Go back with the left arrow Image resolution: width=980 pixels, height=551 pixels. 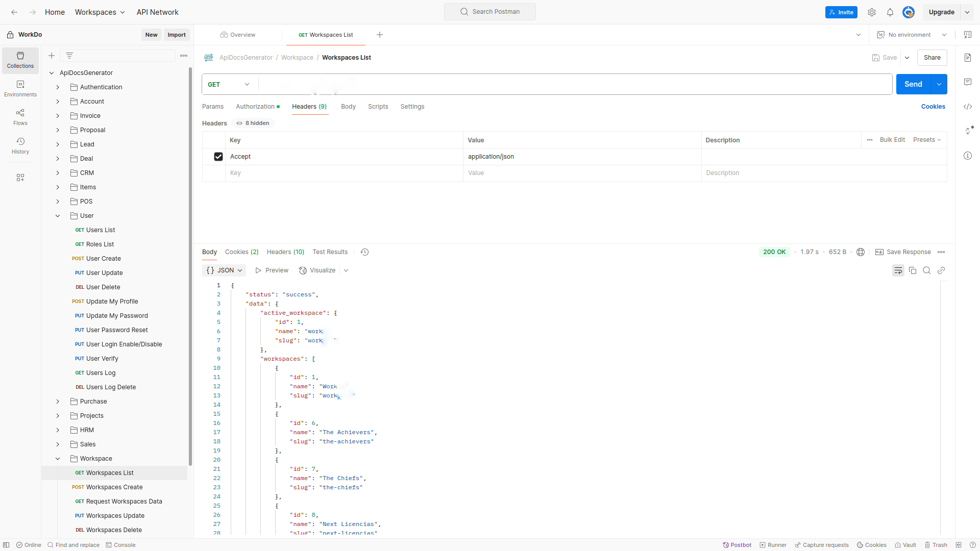coord(14,12)
